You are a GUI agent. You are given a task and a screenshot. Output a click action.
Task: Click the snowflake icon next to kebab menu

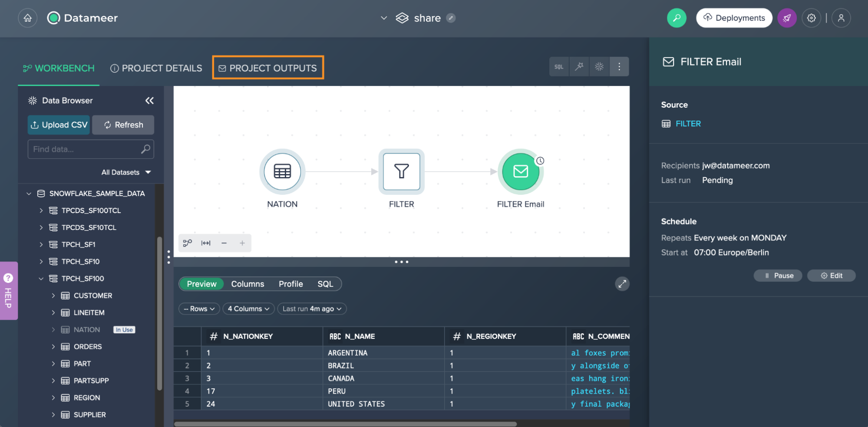coord(599,66)
